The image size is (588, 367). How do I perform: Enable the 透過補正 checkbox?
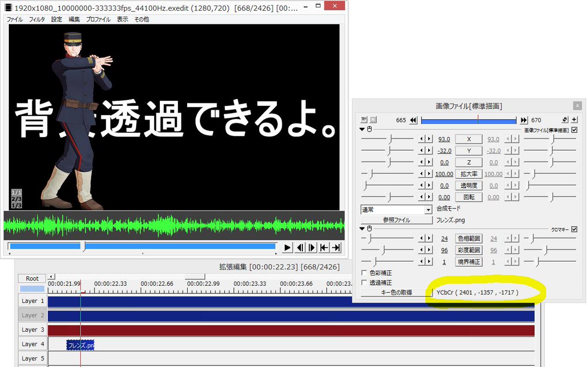tap(364, 283)
